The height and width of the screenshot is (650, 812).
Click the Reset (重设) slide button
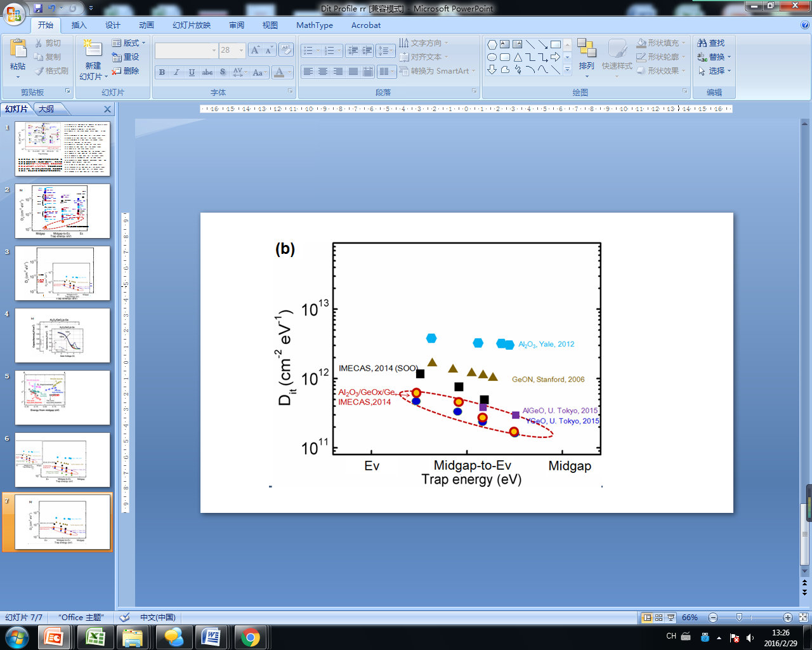[x=126, y=57]
